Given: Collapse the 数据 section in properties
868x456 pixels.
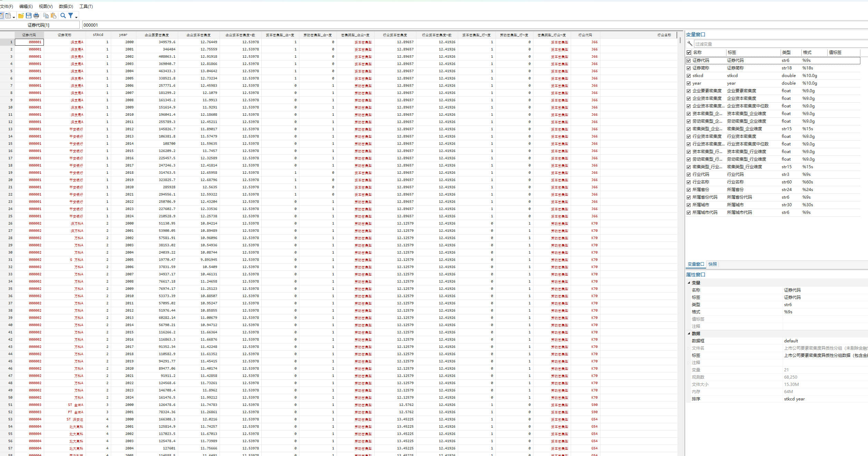Looking at the screenshot, I should pyautogui.click(x=689, y=333).
